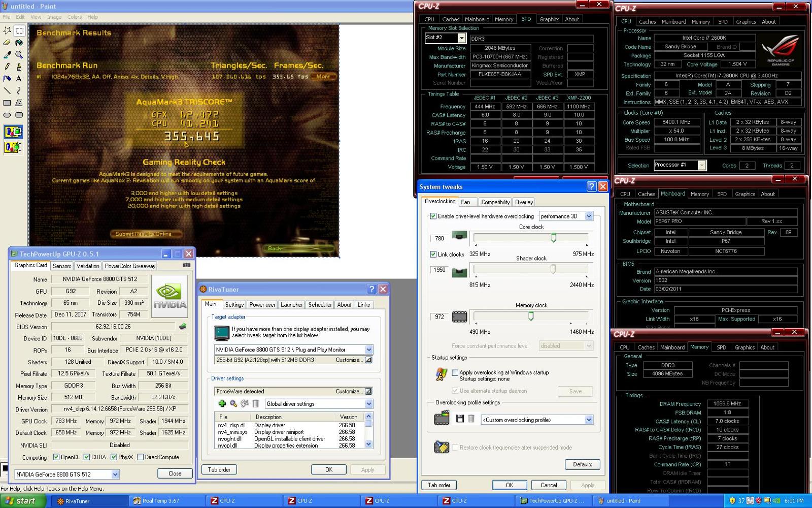Select the Text tool in Paint
The width and height of the screenshot is (812, 508).
(x=19, y=79)
